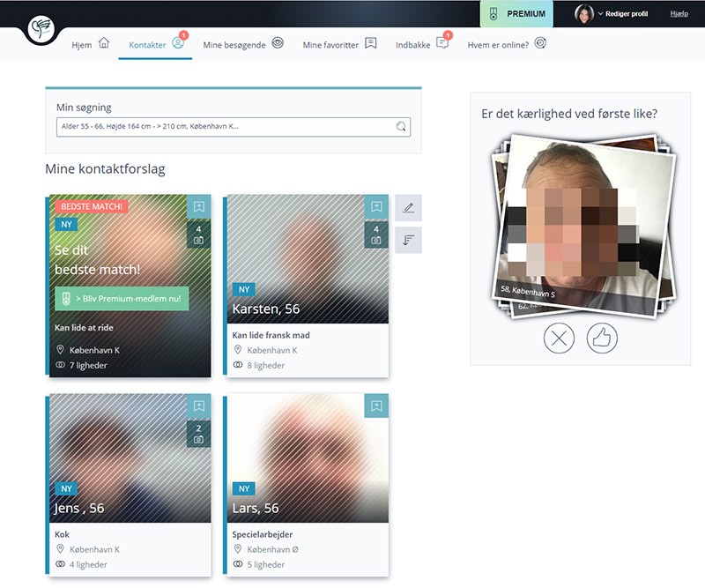Click the search magnifier in Min søgning
Image resolution: width=705 pixels, height=588 pixels.
401,126
